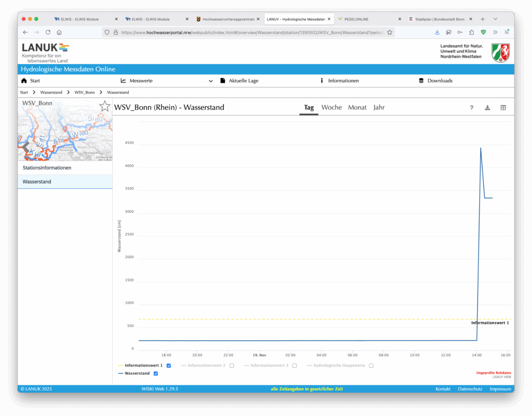Switch chart period to Woche
The image size is (532, 416).
pyautogui.click(x=331, y=108)
